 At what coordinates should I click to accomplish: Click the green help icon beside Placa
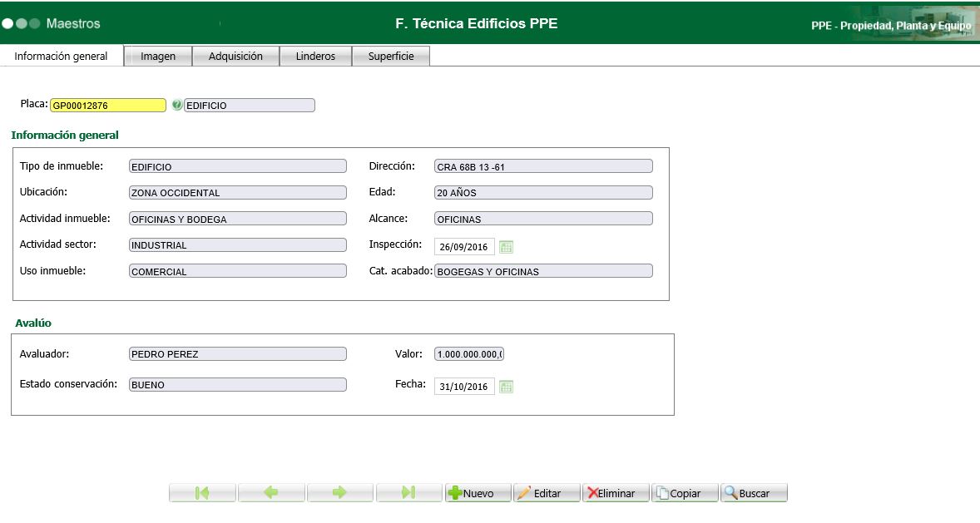177,105
